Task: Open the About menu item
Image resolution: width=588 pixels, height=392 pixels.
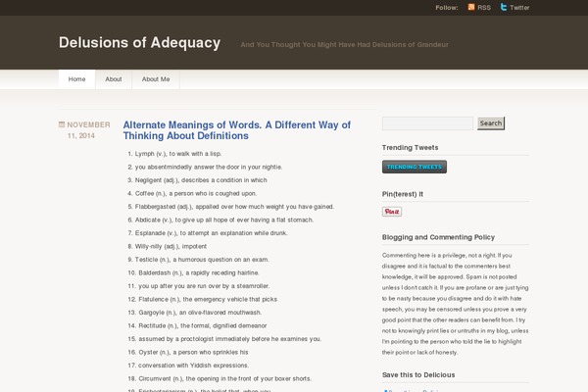Action: pyautogui.click(x=114, y=79)
